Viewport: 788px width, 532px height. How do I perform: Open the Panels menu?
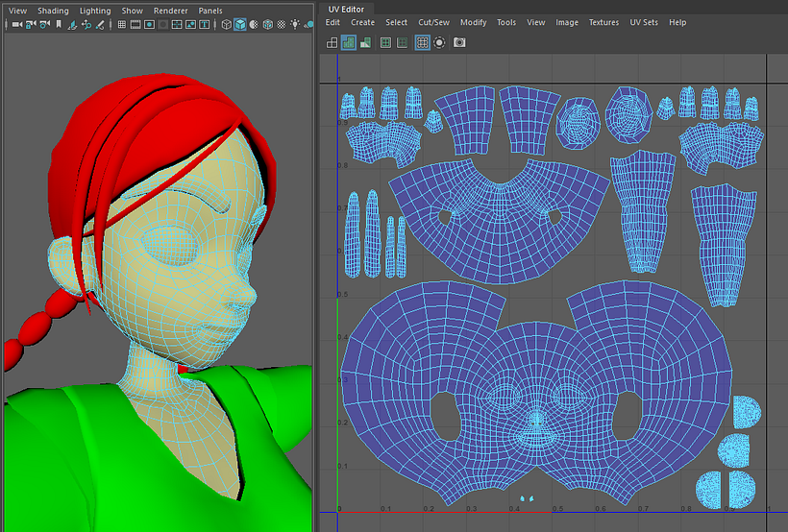pos(210,11)
